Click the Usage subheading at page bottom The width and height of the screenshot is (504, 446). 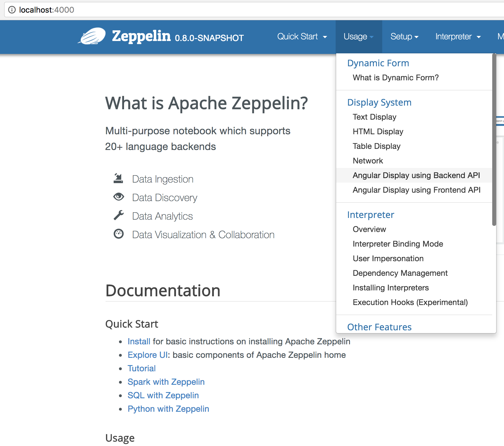120,438
